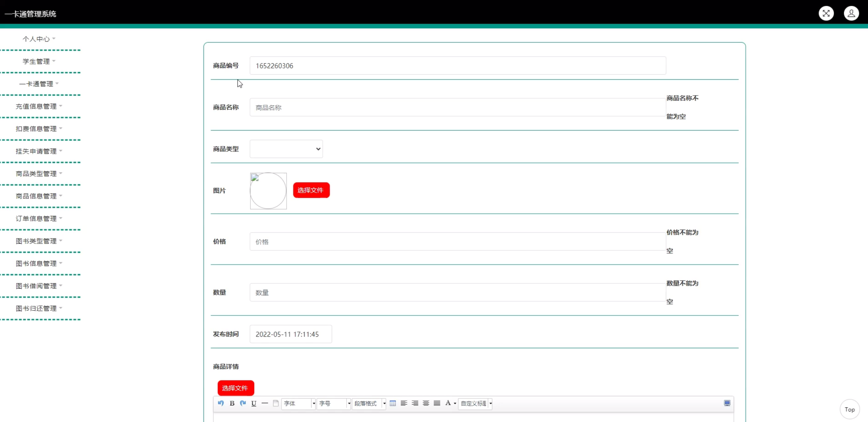The height and width of the screenshot is (422, 868).
Task: Toggle bold formatting in editor
Action: [232, 403]
